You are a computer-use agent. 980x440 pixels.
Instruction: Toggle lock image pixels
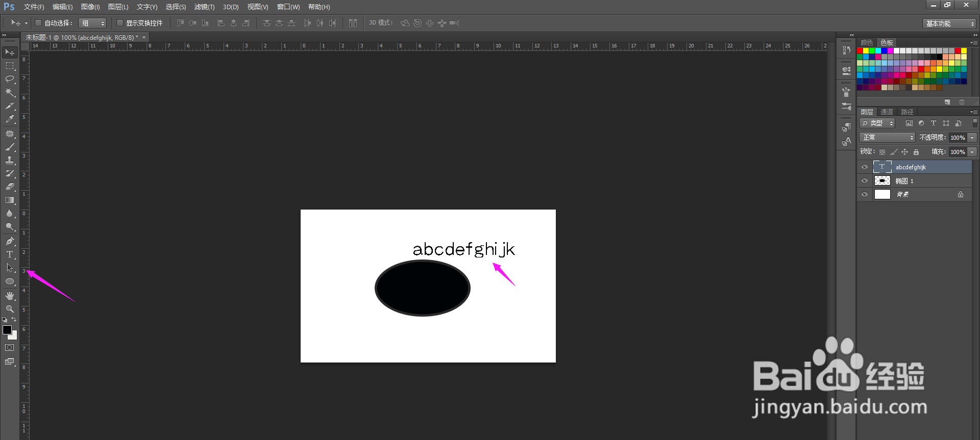point(894,152)
